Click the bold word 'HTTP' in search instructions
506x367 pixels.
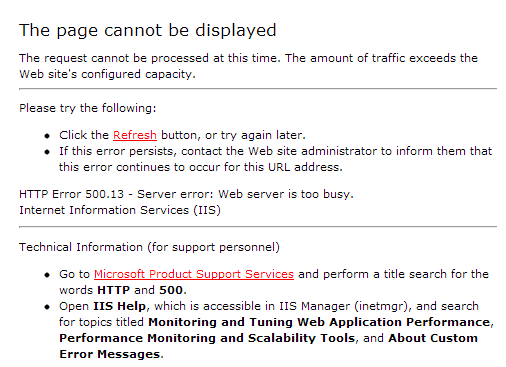[113, 290]
